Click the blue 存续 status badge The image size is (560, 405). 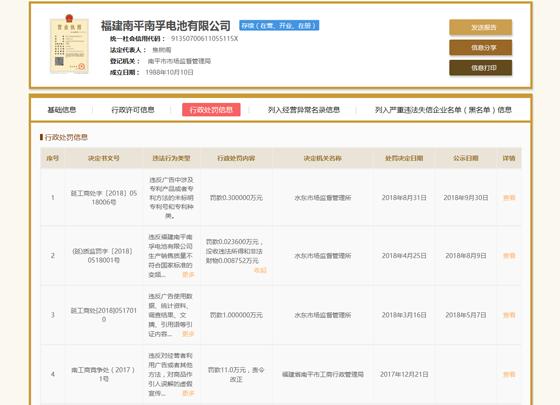click(279, 25)
